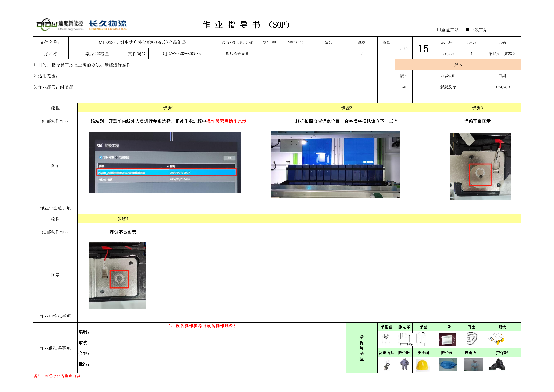The image size is (554, 392).
Task: Select the 项目图标 radio button
Action: tap(117, 157)
